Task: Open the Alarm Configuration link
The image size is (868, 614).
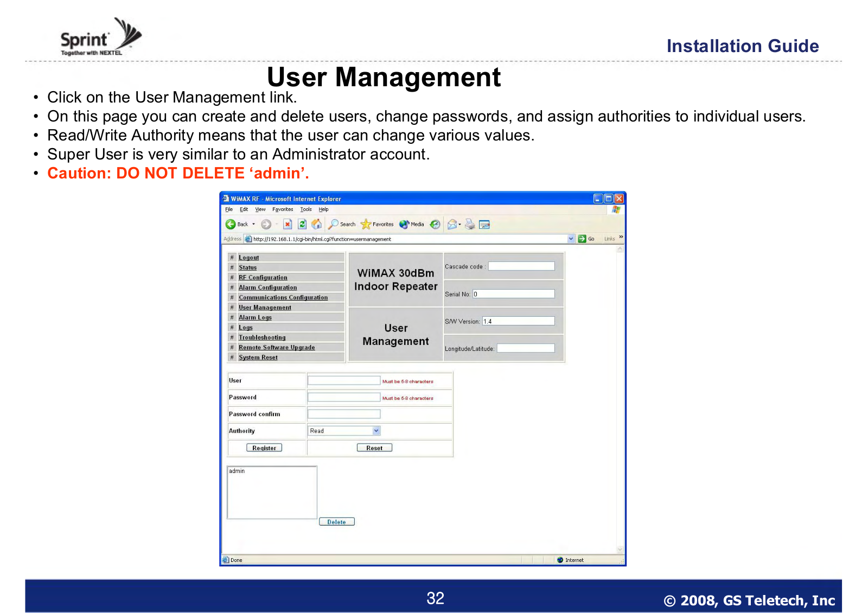Action: [268, 287]
